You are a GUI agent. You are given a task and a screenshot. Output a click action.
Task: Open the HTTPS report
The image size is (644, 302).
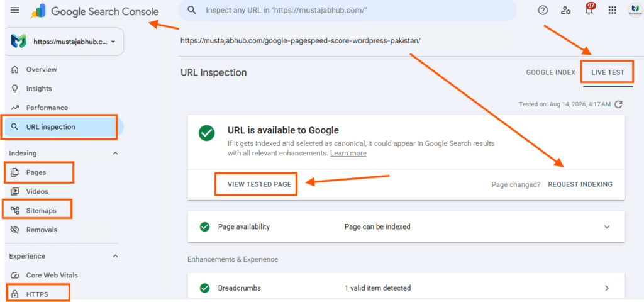37,294
